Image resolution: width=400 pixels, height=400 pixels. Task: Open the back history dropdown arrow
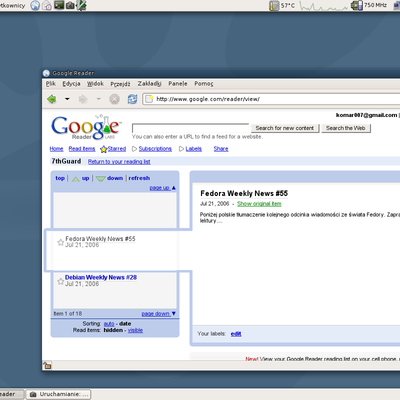67,99
